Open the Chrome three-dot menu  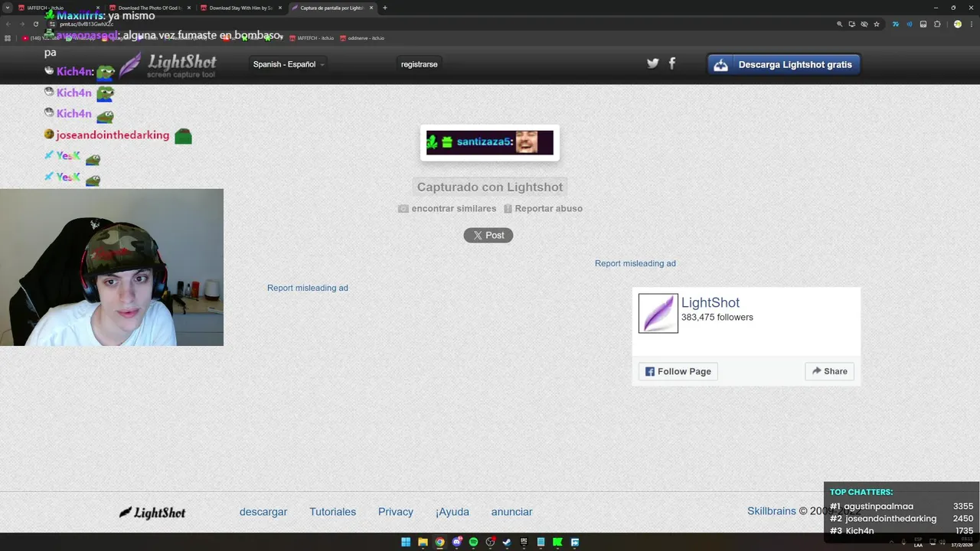pos(972,24)
